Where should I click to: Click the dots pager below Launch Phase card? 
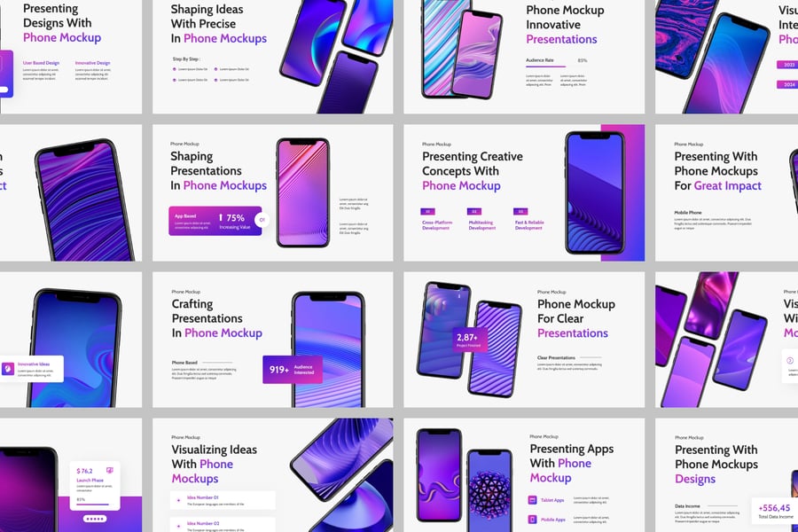click(x=95, y=519)
